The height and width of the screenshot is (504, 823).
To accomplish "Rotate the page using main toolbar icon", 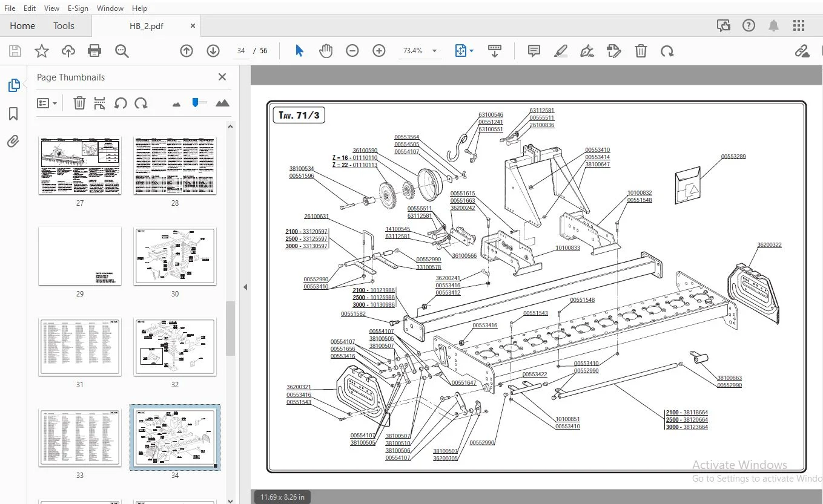I will 667,51.
